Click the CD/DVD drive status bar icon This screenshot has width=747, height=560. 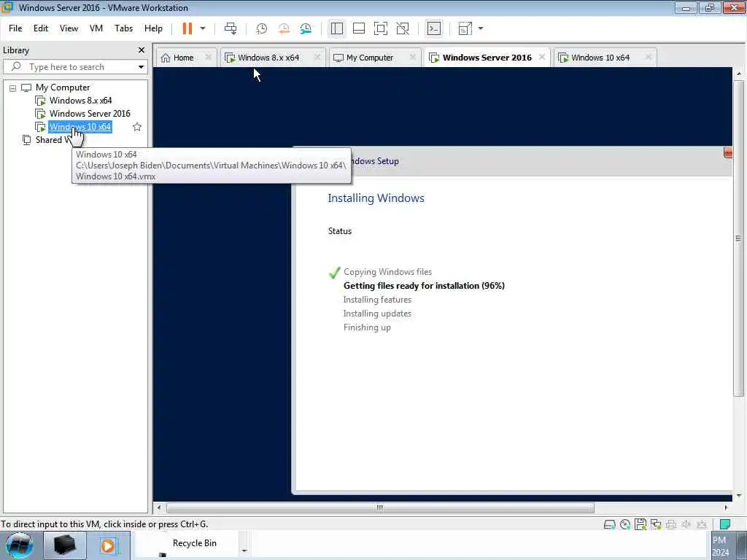(x=625, y=524)
